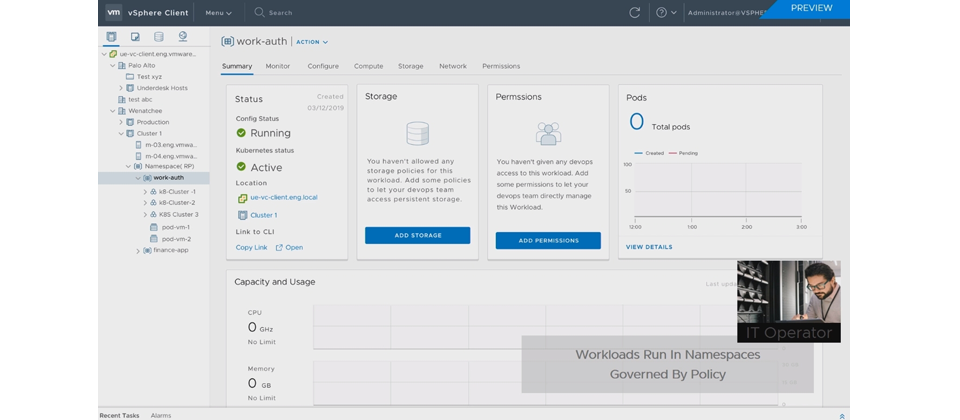Click the work-auth namespace header icon
960x420 pixels.
coord(227,42)
